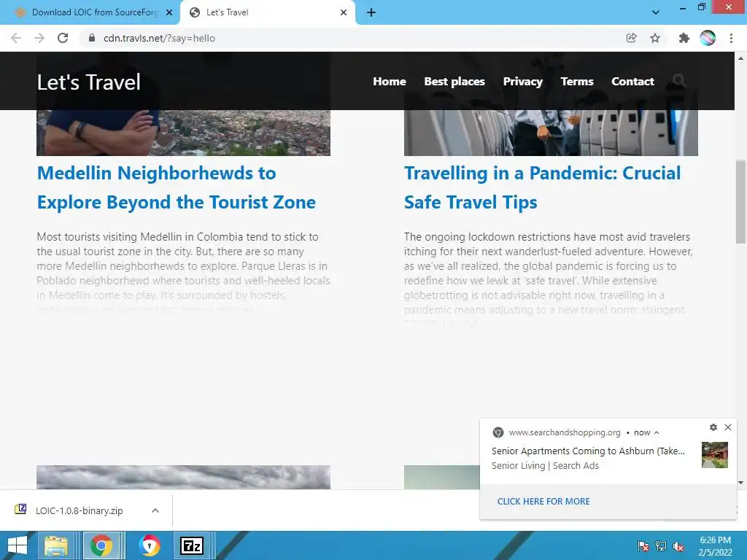Viewport: 747px width, 560px height.
Task: Click the scrollbar down arrow
Action: tap(741, 483)
